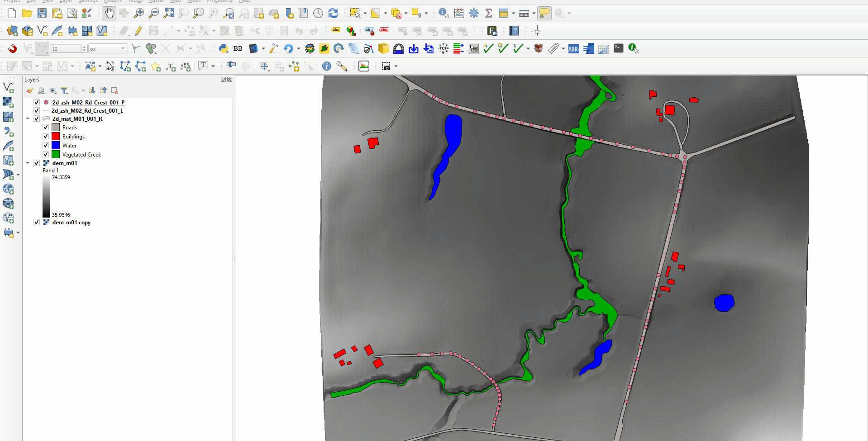Click the blue Water color swatch
The height and width of the screenshot is (441, 868).
click(56, 145)
